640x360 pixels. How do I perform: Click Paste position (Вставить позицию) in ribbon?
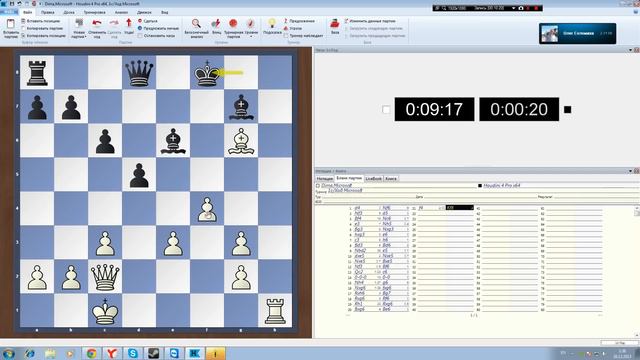click(x=40, y=21)
